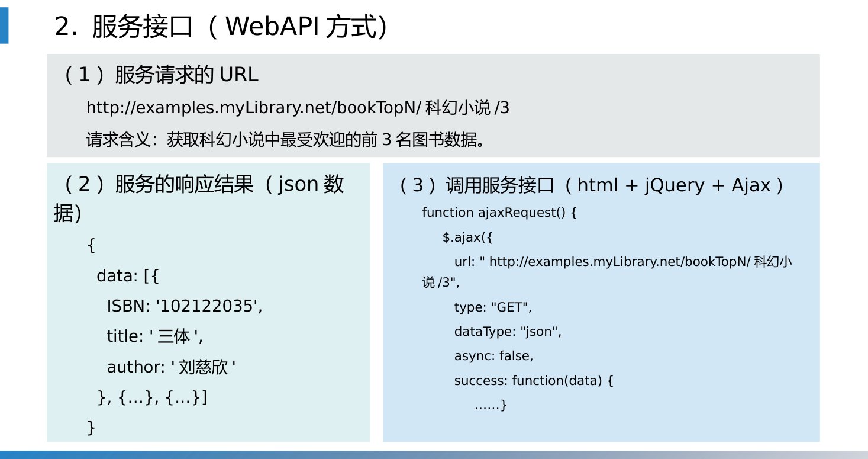This screenshot has height=459, width=868.
Task: Select the "}, {...}, {...}]" line
Action: (152, 398)
